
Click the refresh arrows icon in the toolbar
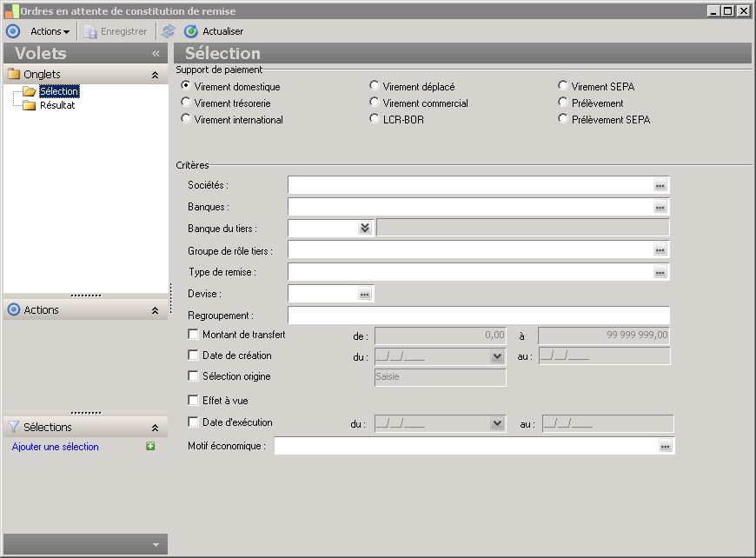169,31
